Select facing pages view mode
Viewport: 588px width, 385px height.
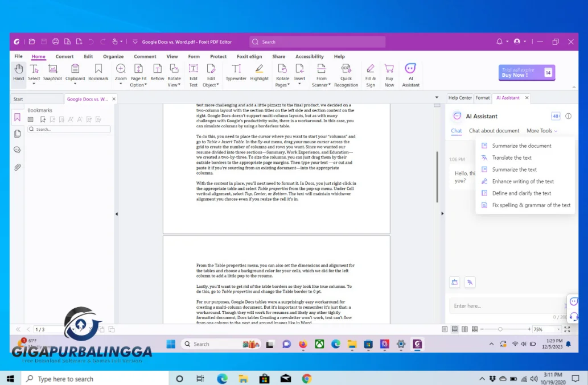click(464, 329)
